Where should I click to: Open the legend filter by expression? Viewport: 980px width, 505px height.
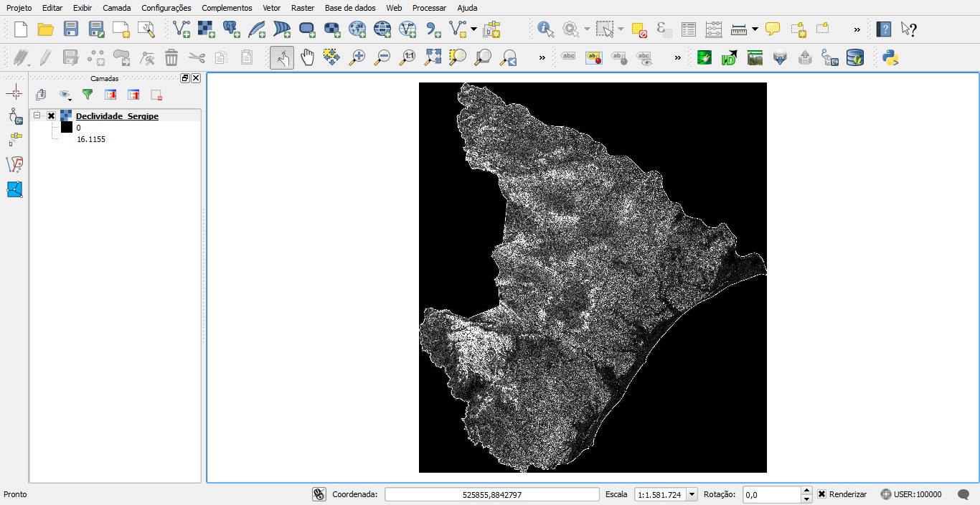[88, 94]
